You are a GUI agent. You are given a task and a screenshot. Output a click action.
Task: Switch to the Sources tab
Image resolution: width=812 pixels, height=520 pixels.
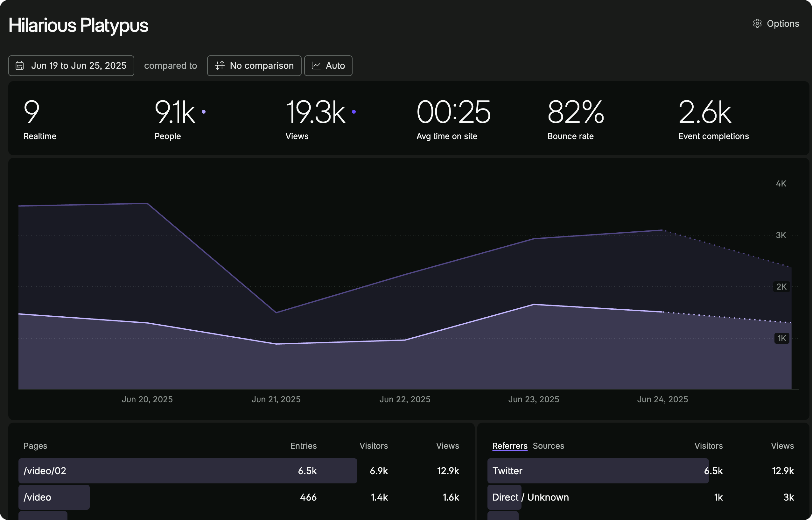[x=548, y=446]
